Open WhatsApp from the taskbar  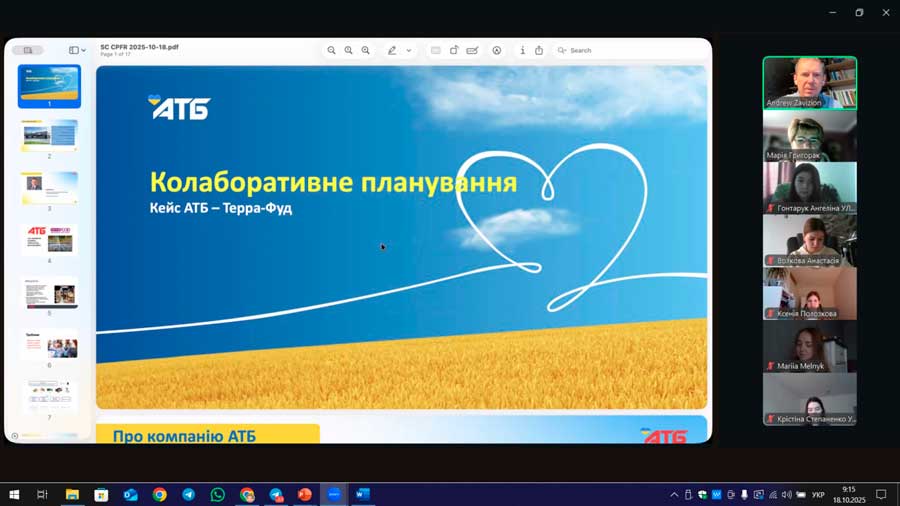218,494
